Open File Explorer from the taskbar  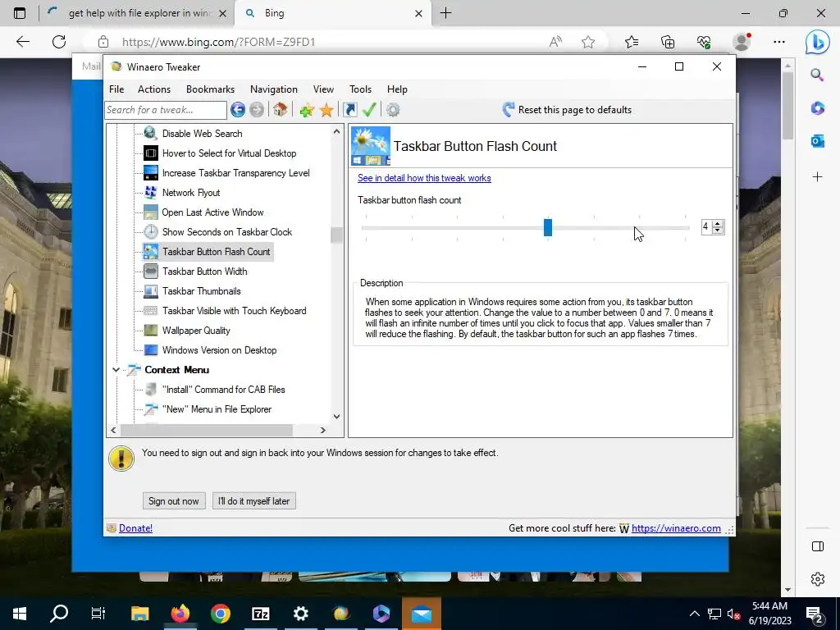(x=139, y=614)
